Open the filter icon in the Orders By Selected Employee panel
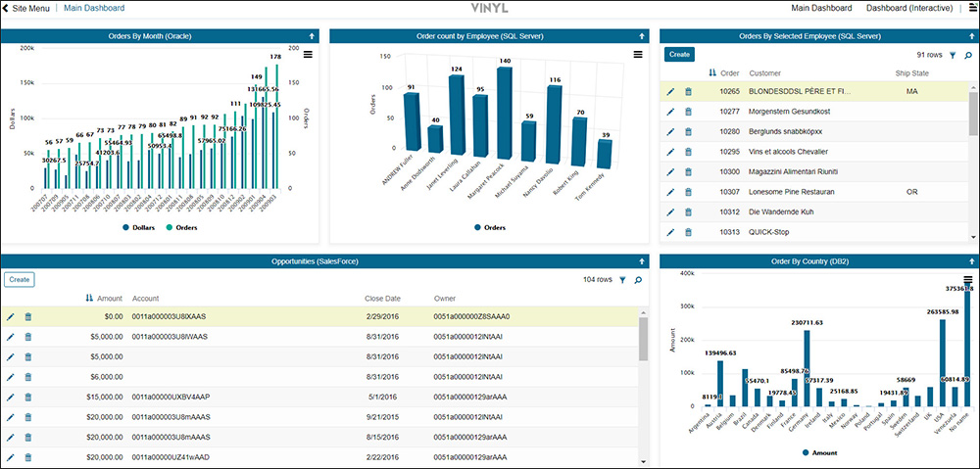Viewport: 980px width, 469px height. click(953, 56)
